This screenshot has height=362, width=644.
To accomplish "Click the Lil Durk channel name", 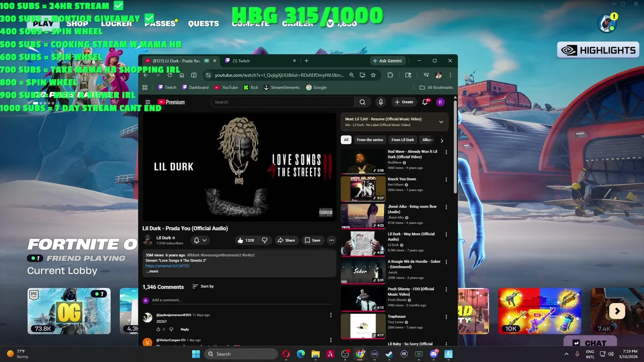I will tap(164, 238).
